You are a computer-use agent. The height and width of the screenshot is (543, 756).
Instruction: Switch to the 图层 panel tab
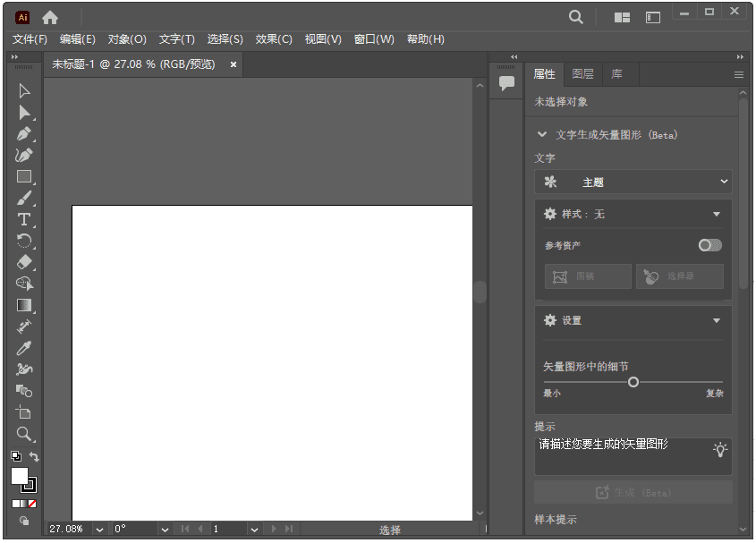click(582, 74)
